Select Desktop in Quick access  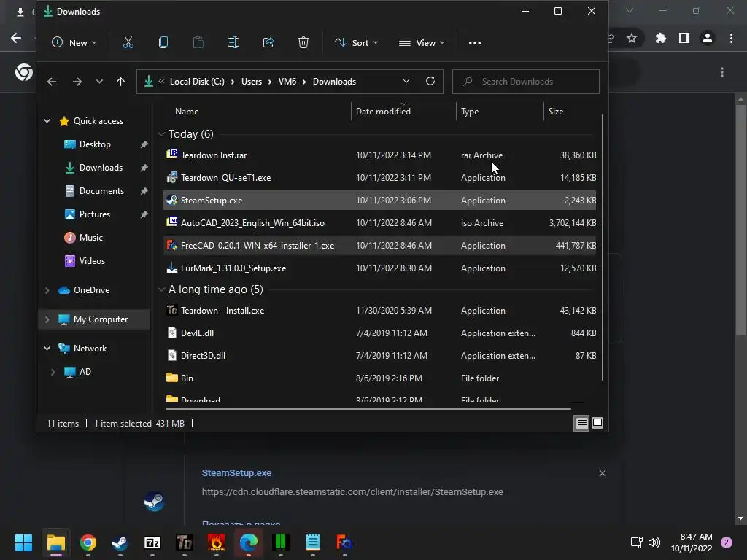(x=95, y=144)
